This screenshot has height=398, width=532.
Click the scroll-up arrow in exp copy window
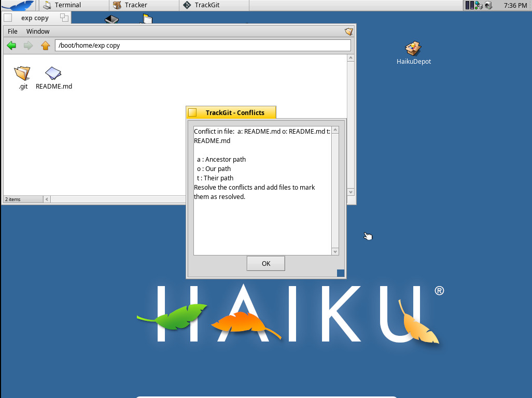(351, 58)
